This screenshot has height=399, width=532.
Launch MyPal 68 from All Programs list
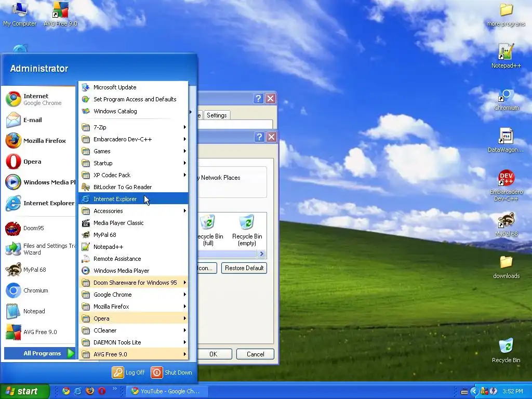(134, 235)
